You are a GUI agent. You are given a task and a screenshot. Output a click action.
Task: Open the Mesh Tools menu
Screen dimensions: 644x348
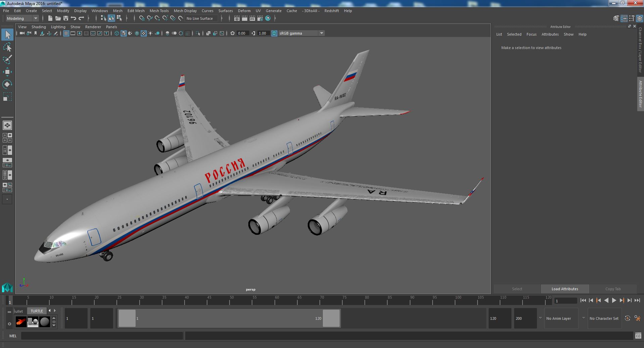coord(159,11)
